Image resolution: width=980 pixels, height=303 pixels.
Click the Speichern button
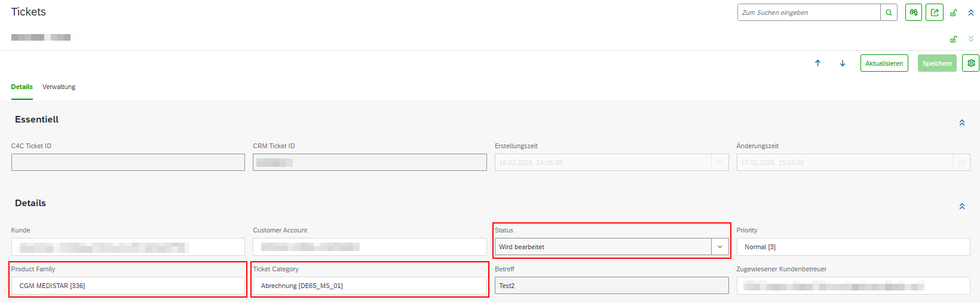point(936,63)
